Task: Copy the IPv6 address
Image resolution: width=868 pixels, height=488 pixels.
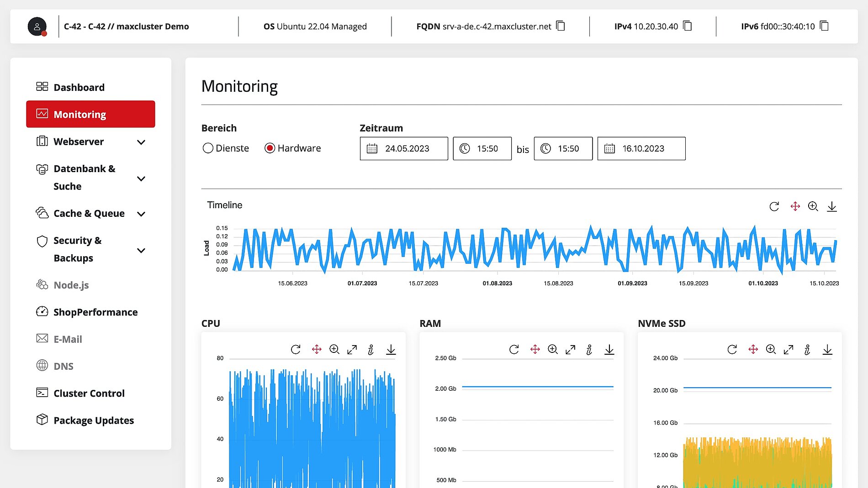Action: coord(824,26)
